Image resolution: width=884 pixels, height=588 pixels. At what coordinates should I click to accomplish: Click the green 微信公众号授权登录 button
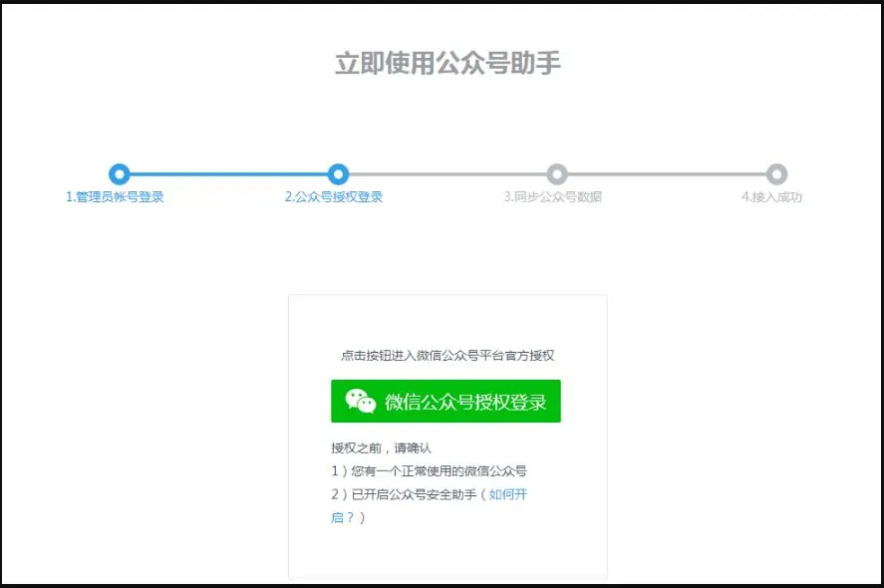tap(445, 401)
